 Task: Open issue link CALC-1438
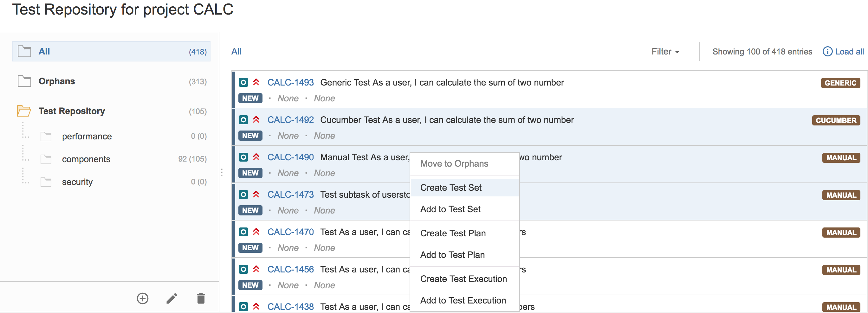[290, 307]
